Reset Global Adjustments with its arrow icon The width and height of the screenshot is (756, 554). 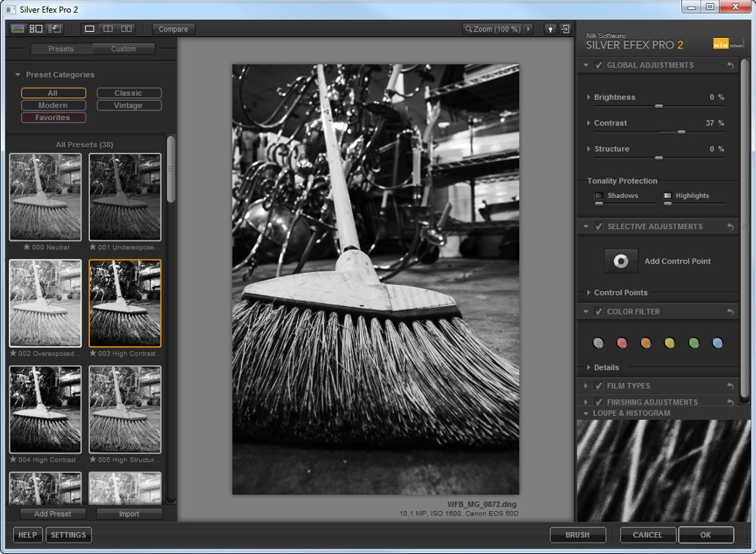730,65
